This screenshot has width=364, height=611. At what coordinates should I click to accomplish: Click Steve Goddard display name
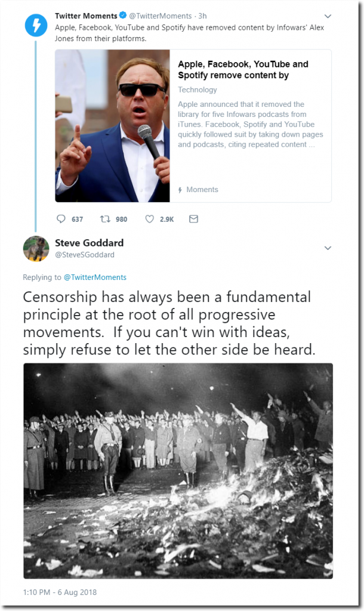tap(90, 243)
